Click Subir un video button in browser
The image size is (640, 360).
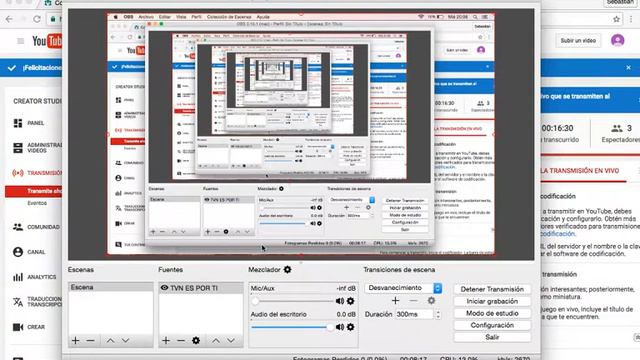(578, 40)
